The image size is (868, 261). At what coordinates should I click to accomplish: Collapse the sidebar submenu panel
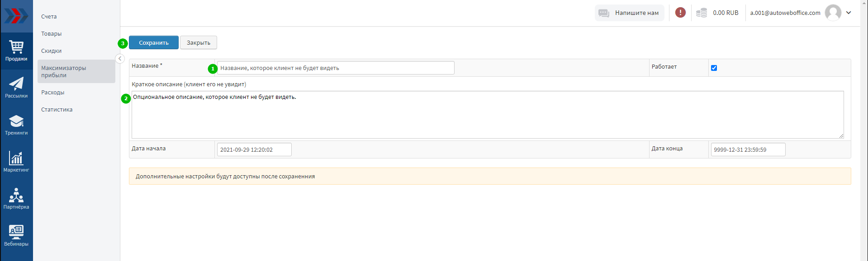pos(120,59)
